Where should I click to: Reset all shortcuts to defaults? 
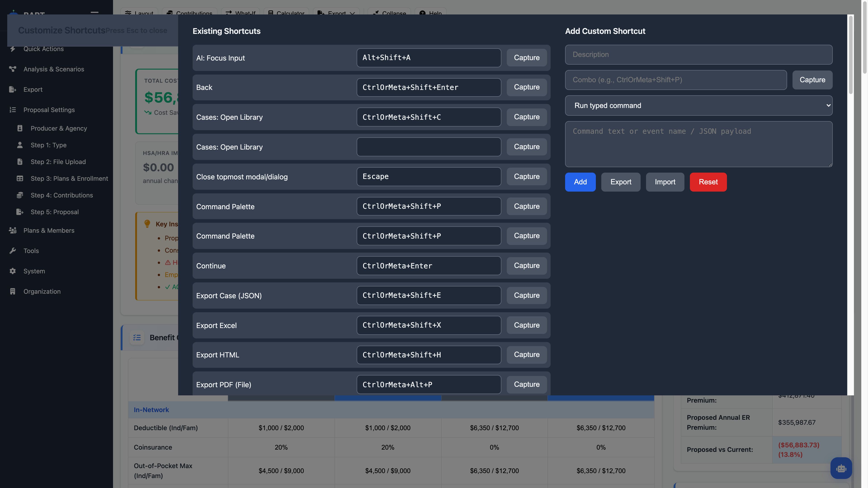[x=708, y=182]
